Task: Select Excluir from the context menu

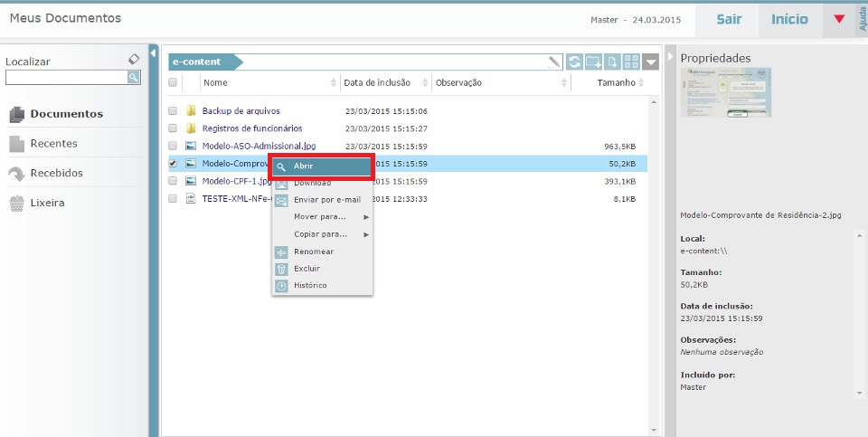Action: pos(307,269)
